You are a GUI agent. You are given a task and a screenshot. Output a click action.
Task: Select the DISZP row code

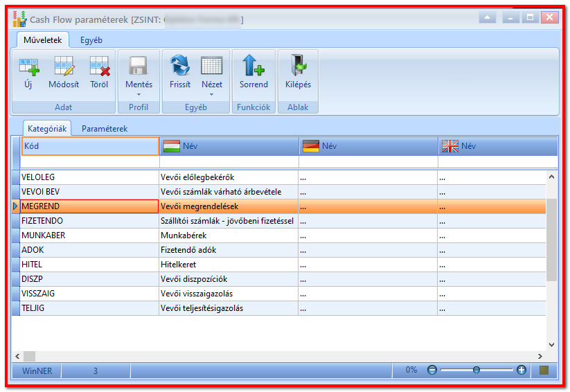tap(89, 279)
